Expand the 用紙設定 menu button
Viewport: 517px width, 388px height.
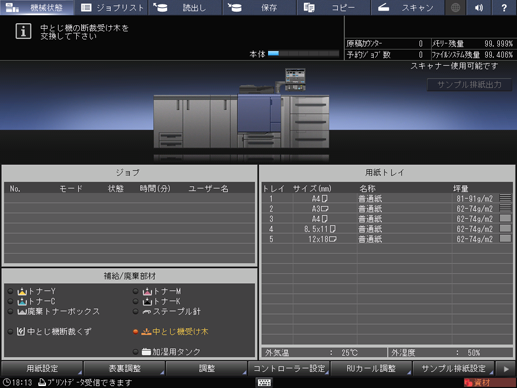coord(42,368)
